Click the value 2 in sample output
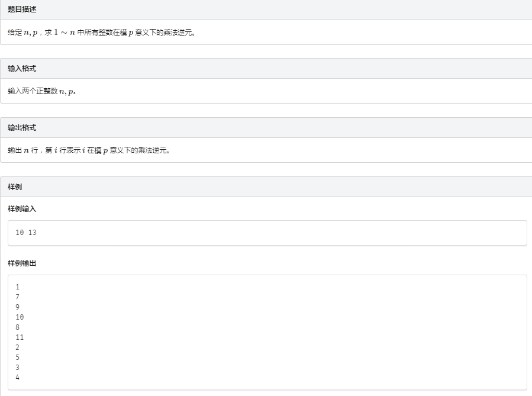Image resolution: width=532 pixels, height=396 pixels. click(x=18, y=347)
